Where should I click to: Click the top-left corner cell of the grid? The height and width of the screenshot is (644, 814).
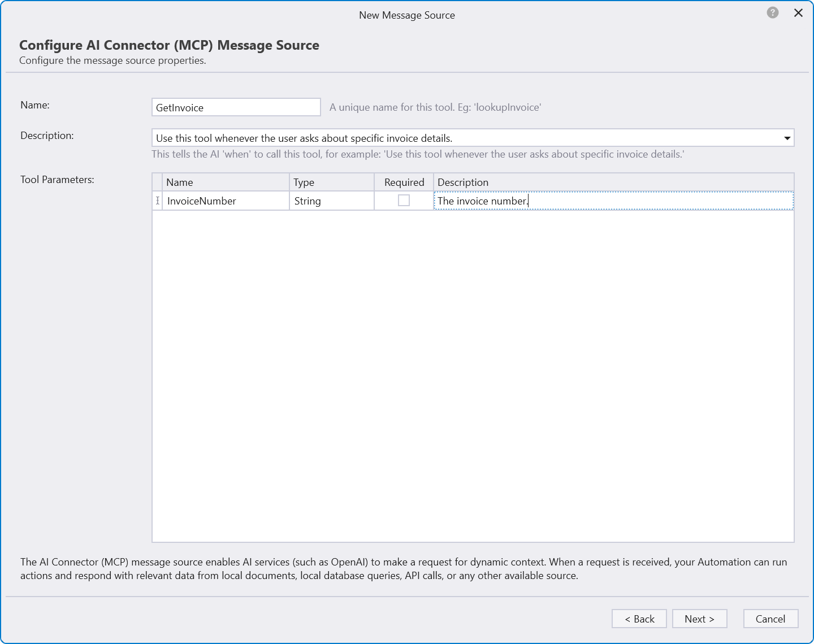(157, 182)
